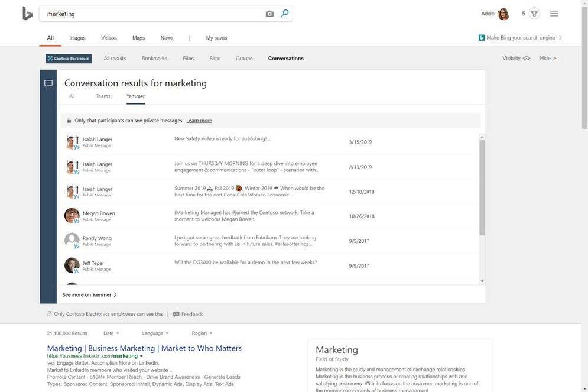Toggle Visibility eye icon
Viewport: 588px width, 392px height.
click(527, 58)
